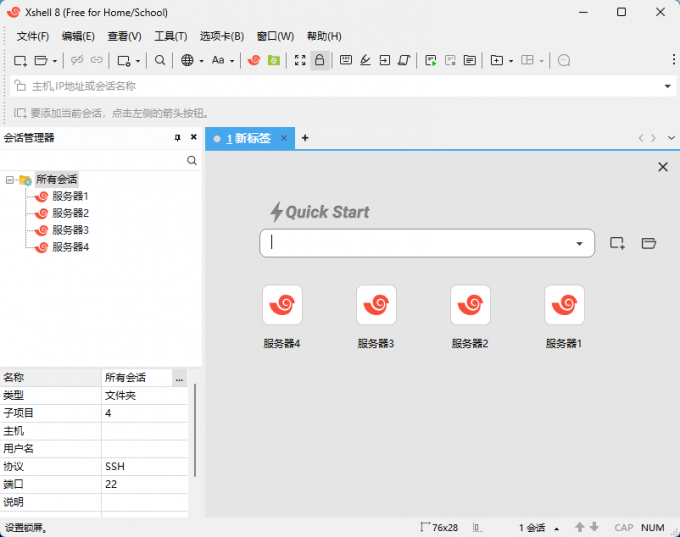Click the session Properties toolbar icon

pos(124,61)
